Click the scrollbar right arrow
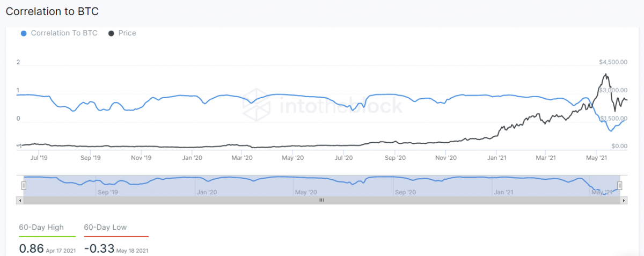Image resolution: width=644 pixels, height=256 pixels. [x=624, y=200]
